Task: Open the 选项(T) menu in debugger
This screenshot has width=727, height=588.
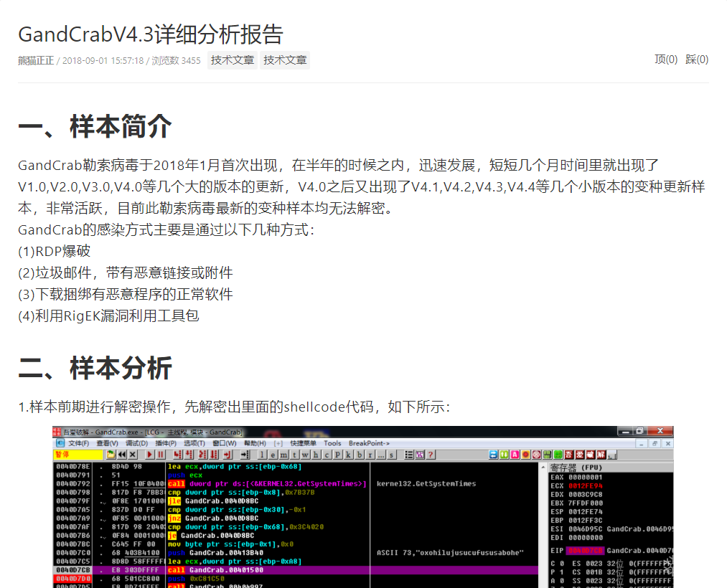Action: [194, 443]
